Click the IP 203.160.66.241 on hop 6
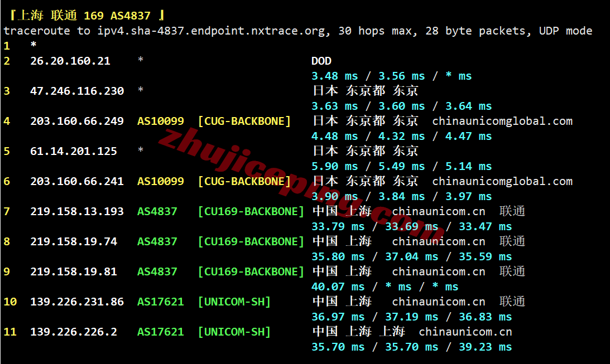 (x=77, y=181)
